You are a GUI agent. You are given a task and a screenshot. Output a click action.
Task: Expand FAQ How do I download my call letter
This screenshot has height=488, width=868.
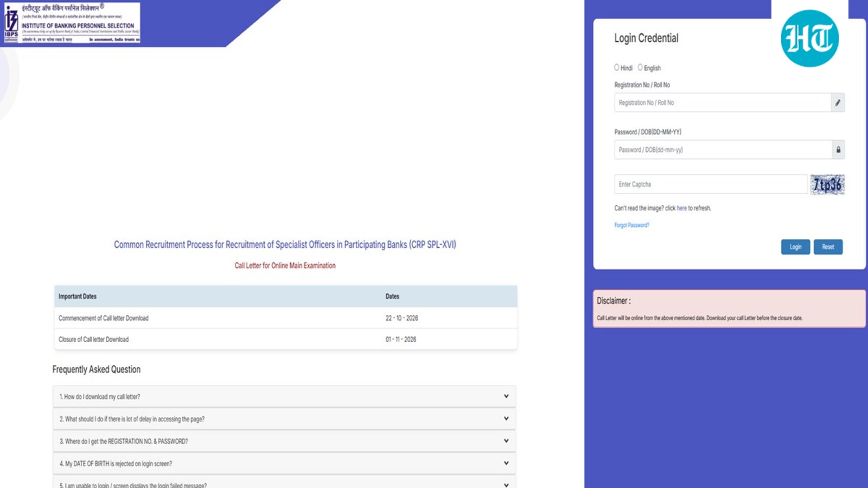click(284, 396)
